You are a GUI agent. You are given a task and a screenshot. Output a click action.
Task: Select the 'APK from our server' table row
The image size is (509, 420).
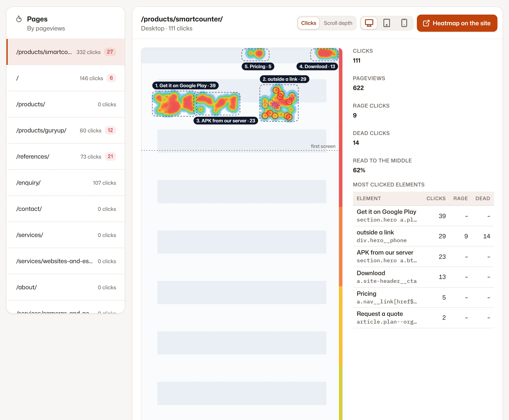pos(423,256)
